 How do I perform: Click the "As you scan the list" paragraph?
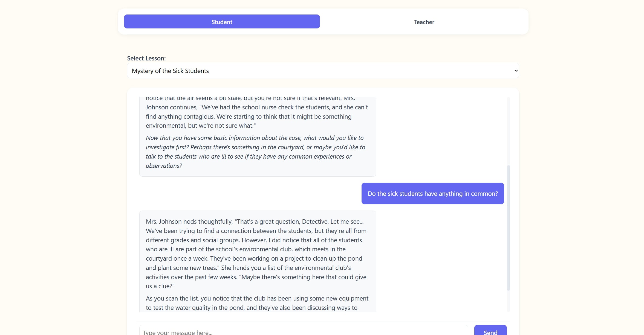coord(257,303)
